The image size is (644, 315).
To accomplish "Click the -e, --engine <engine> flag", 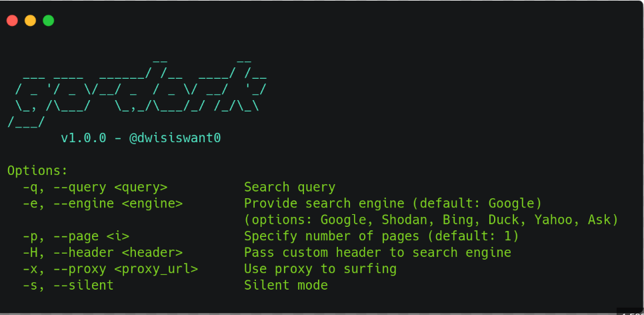I will click(102, 204).
